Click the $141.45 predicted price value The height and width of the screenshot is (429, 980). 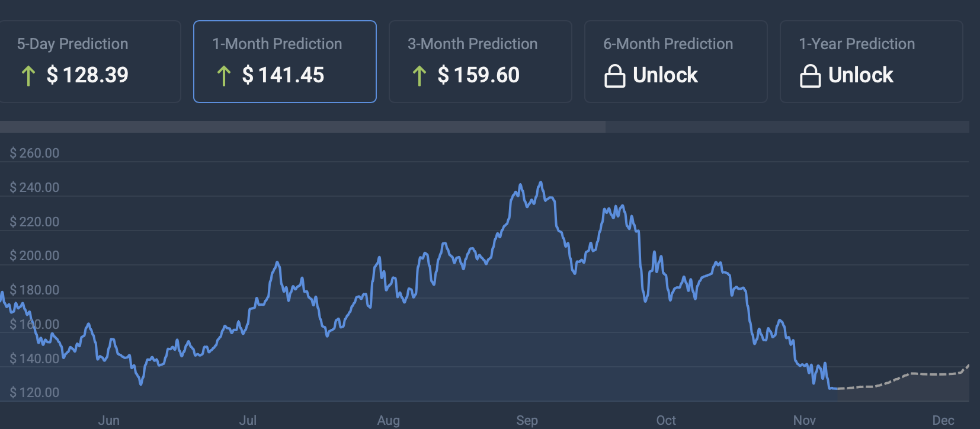coord(283,75)
